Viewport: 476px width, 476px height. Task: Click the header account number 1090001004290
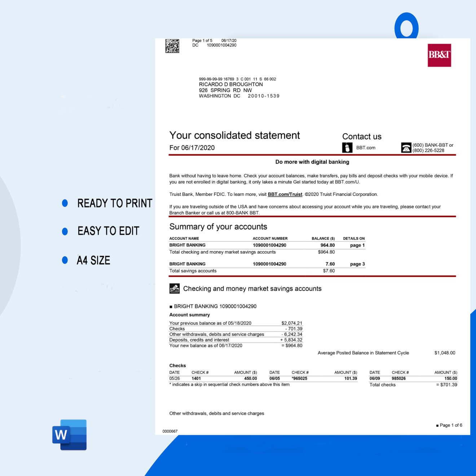click(221, 45)
